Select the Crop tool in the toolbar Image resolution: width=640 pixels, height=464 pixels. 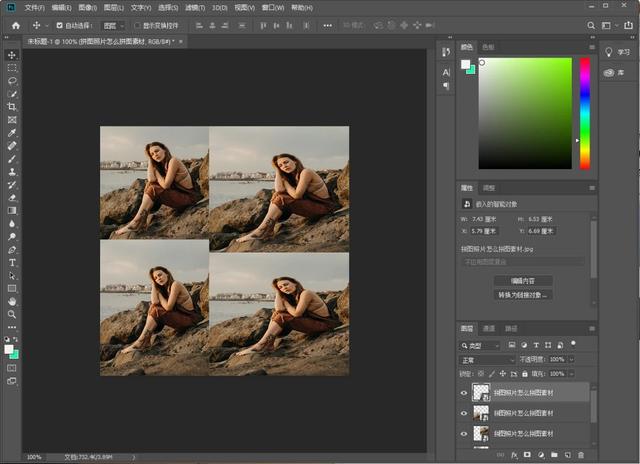point(12,107)
